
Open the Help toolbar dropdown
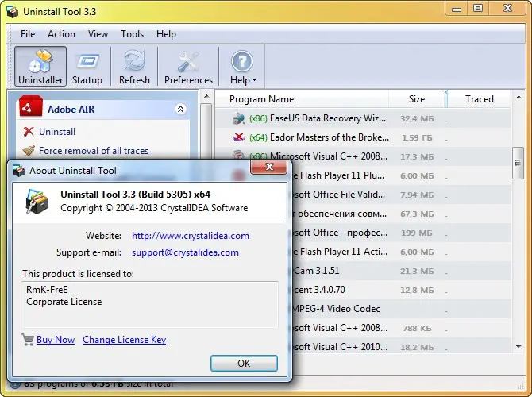(x=243, y=66)
